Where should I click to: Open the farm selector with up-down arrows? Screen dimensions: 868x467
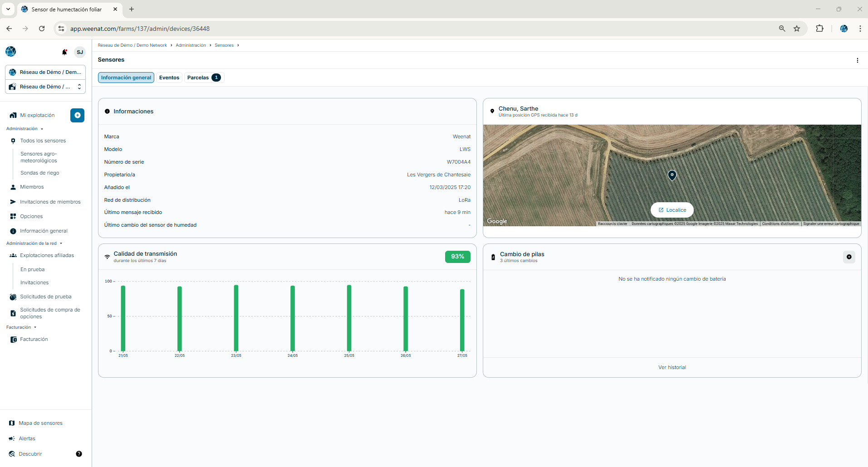45,87
